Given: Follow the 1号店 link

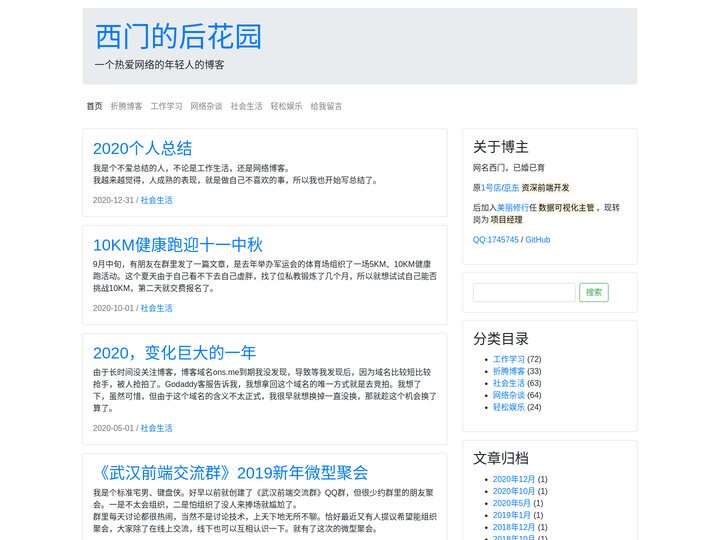Looking at the screenshot, I should [x=491, y=187].
